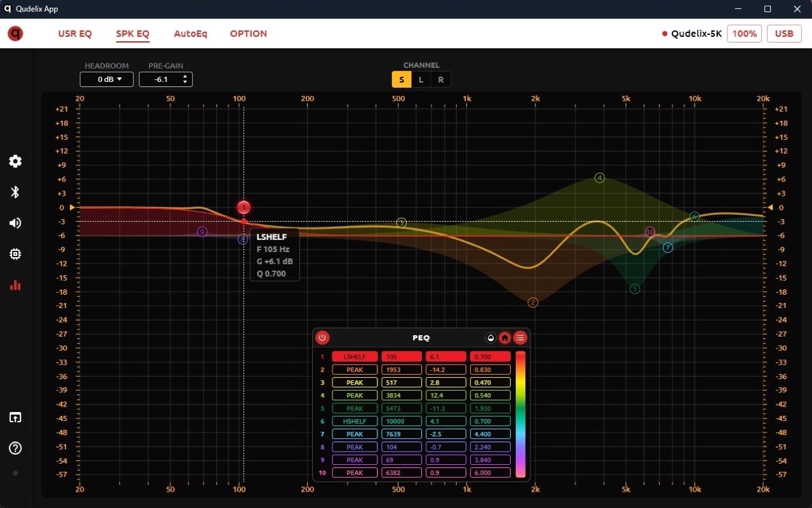812x508 pixels.
Task: Switch to the USR EQ tab
Action: [x=75, y=34]
